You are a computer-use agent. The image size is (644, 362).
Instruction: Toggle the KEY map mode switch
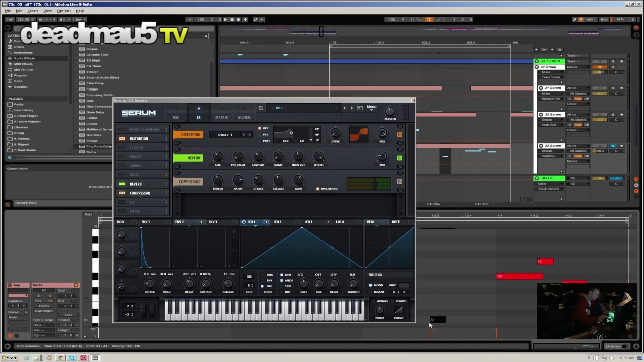pos(589,20)
